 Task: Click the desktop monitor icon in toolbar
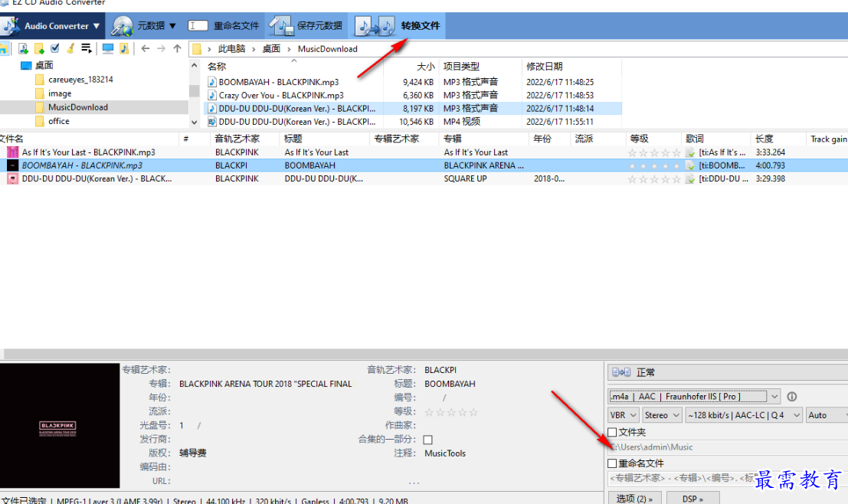(x=108, y=49)
